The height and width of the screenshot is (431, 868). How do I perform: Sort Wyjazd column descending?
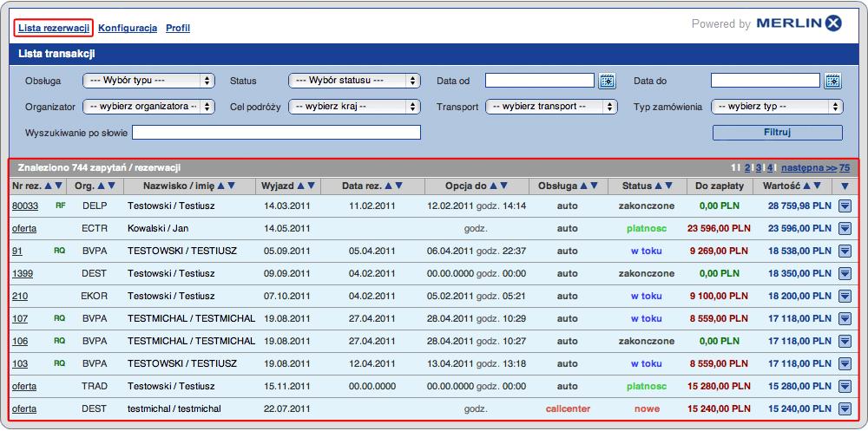click(311, 186)
